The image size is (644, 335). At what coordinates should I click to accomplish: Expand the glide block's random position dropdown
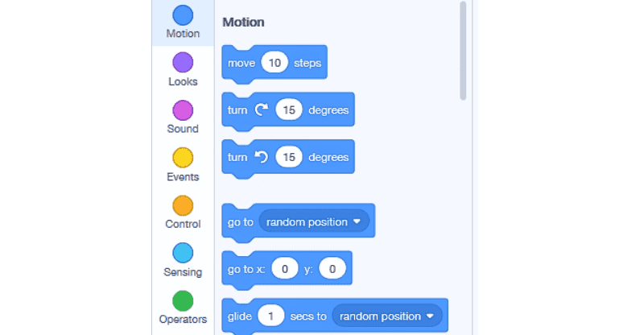[x=387, y=316]
